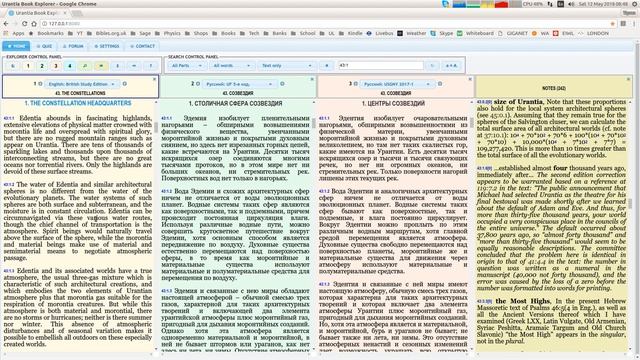Click heading 1. THE CONSTELLATION HEADQUARTERS
This screenshot has width=640, height=360.
point(78,103)
